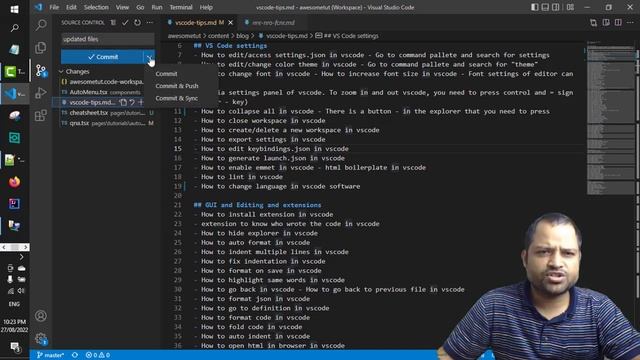Open the content breadcrumb dropdown

218,36
